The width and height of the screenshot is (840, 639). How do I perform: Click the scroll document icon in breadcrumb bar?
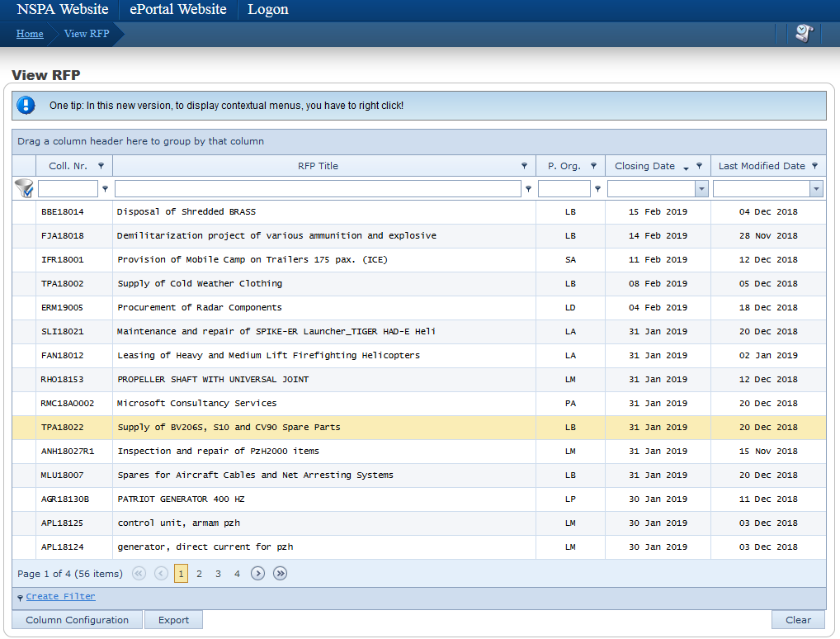pos(805,34)
